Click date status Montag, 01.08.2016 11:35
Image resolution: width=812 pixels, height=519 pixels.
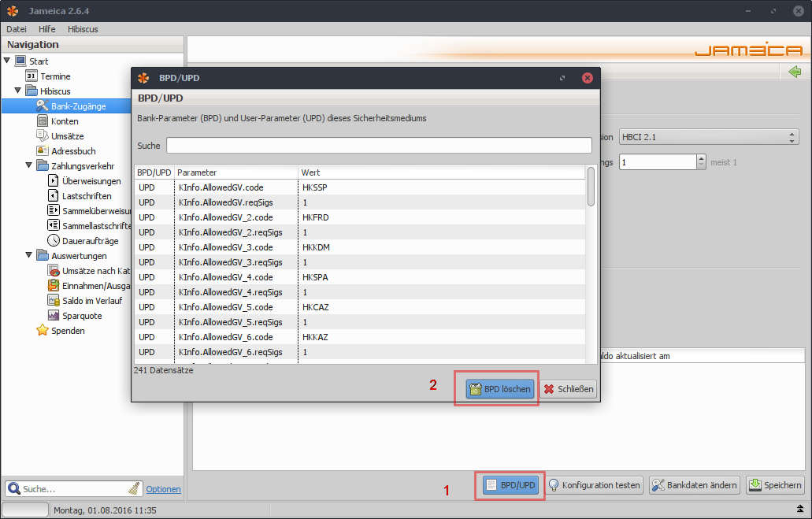105,510
